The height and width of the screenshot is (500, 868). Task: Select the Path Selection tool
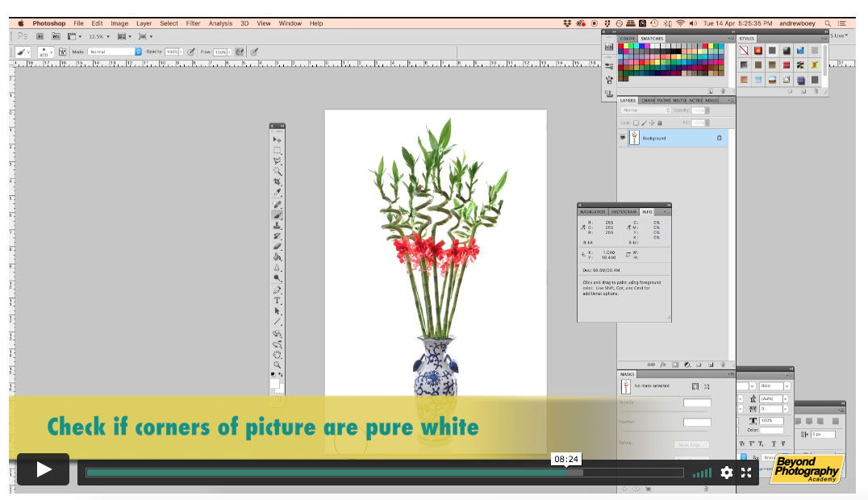click(x=277, y=311)
